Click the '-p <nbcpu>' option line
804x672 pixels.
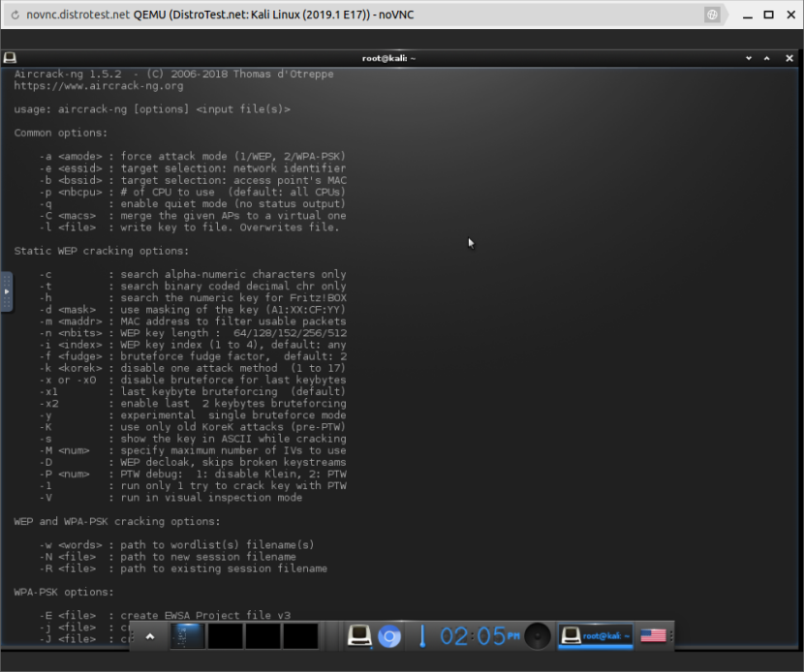pos(193,192)
